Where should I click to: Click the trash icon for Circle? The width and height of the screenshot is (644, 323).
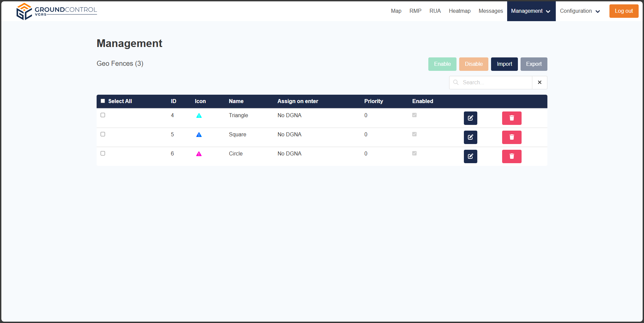[512, 156]
